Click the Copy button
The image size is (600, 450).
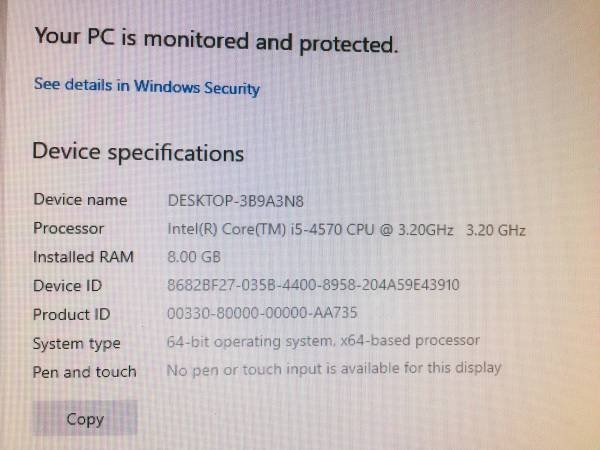pyautogui.click(x=85, y=418)
